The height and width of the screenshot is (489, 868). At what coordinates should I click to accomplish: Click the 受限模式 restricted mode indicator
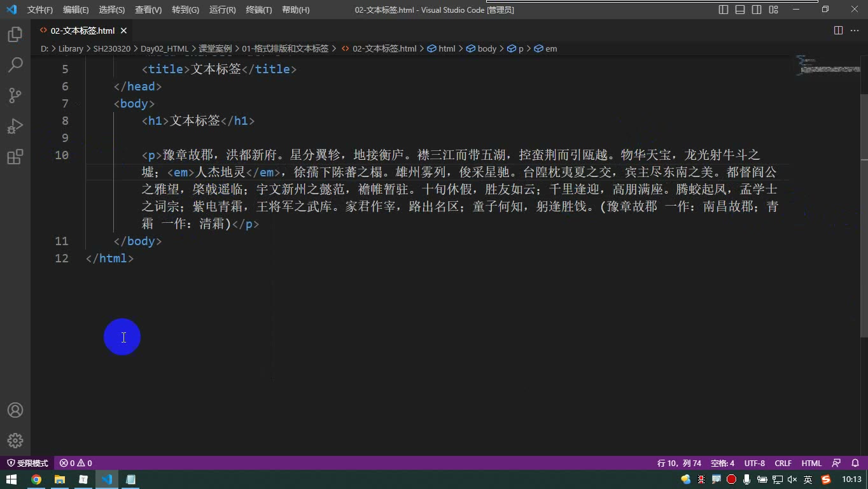coord(27,463)
